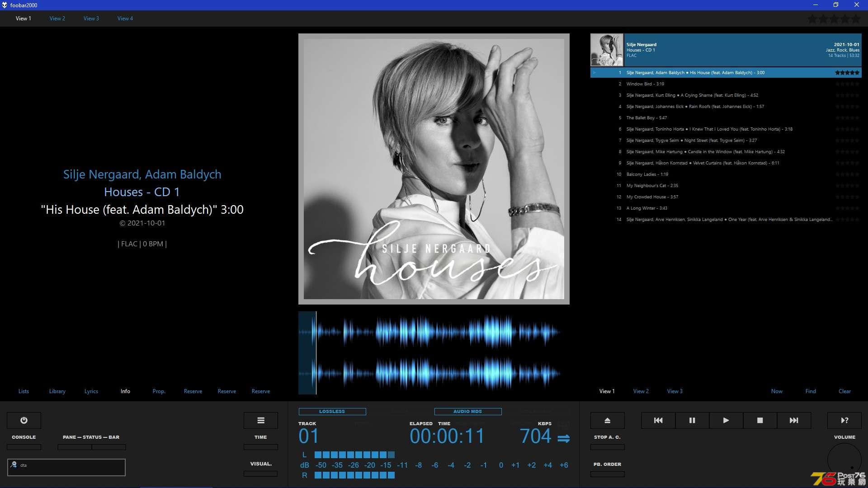
Task: Open the Prop. panel tab
Action: tap(159, 391)
